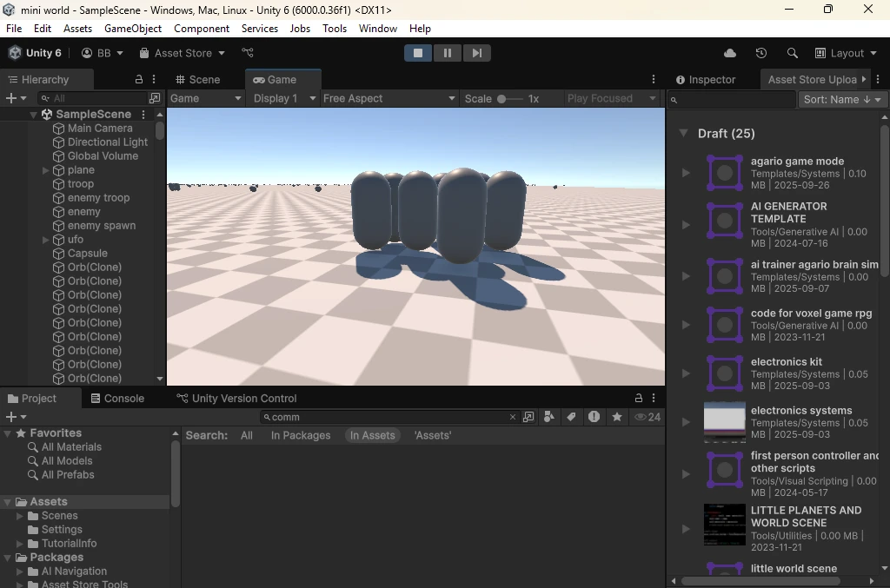Open the Layout dropdown
Image resolution: width=890 pixels, height=588 pixels.
click(846, 53)
